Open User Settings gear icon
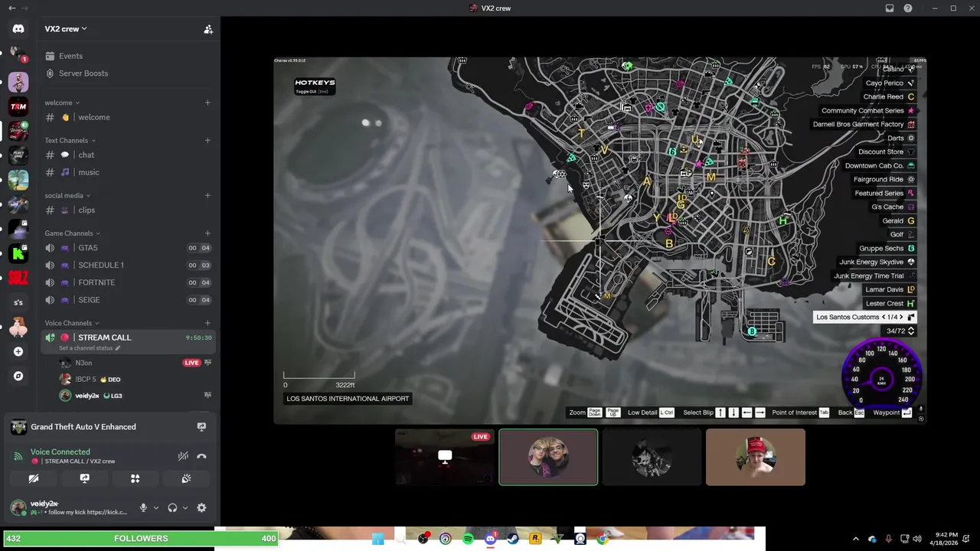980x551 pixels. click(201, 507)
